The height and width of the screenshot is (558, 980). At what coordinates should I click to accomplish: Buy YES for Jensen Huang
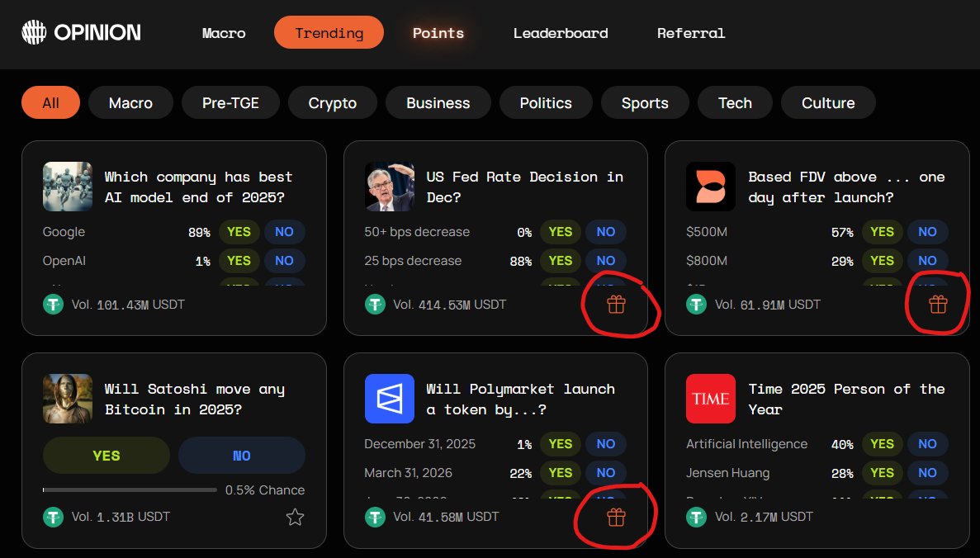tap(882, 473)
